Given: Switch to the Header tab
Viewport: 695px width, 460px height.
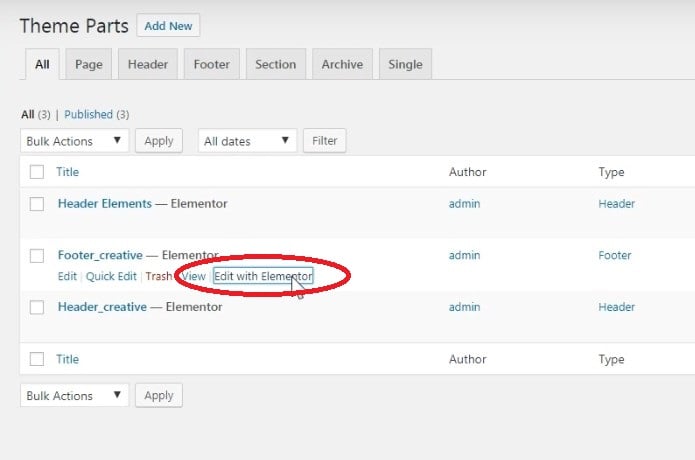Looking at the screenshot, I should pos(148,64).
